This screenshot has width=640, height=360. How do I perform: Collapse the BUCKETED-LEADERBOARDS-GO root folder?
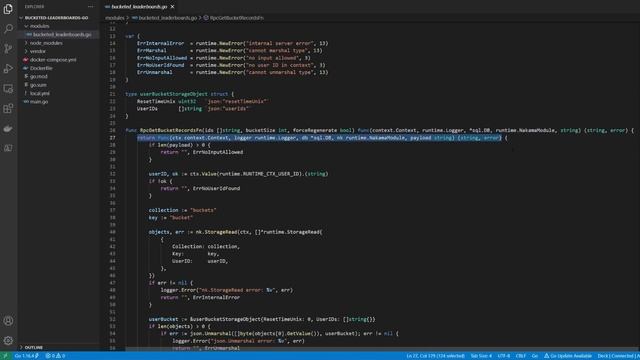(56, 18)
